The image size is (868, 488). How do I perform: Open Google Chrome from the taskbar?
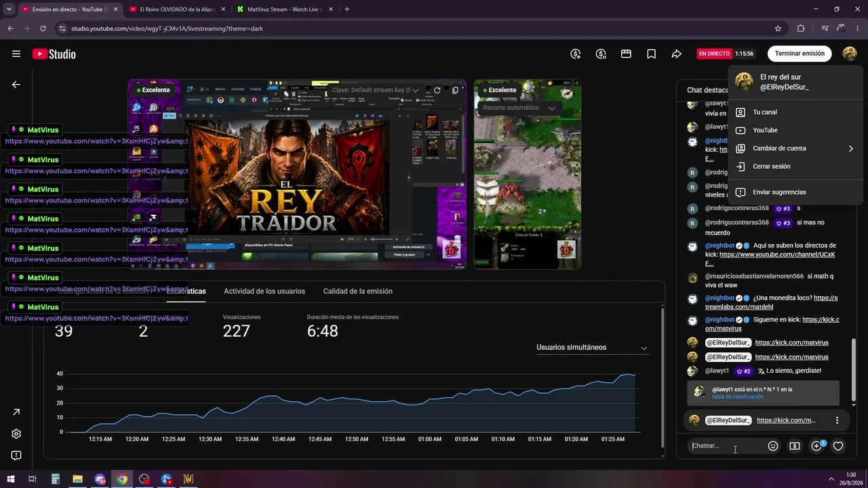coord(122,479)
